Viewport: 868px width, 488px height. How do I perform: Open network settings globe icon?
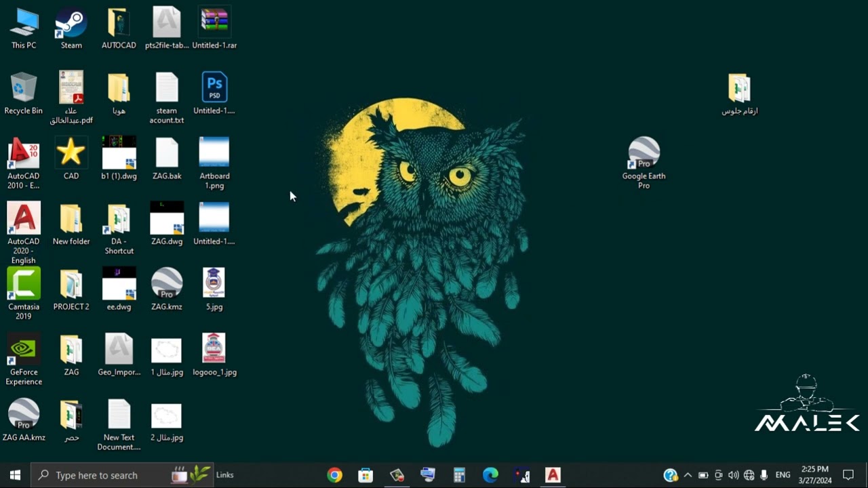click(749, 475)
